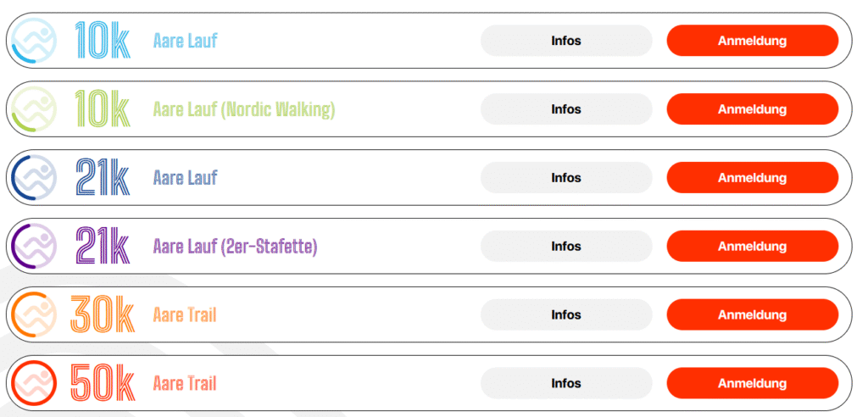Image resolution: width=868 pixels, height=417 pixels.
Task: Open Infos for 30k Aare Trail
Action: [x=565, y=315]
